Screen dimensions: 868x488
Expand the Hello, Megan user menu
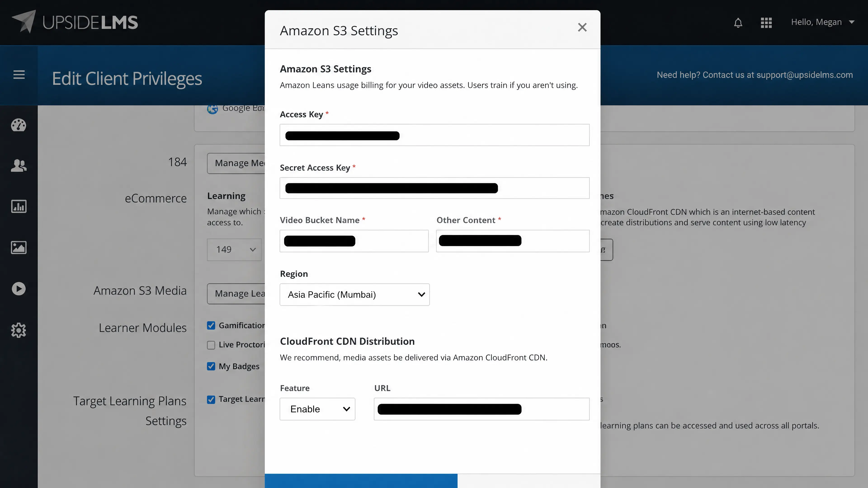click(823, 22)
